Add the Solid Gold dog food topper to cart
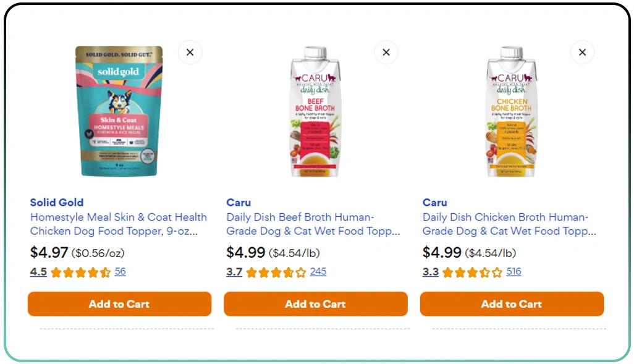The width and height of the screenshot is (634, 364). click(119, 303)
